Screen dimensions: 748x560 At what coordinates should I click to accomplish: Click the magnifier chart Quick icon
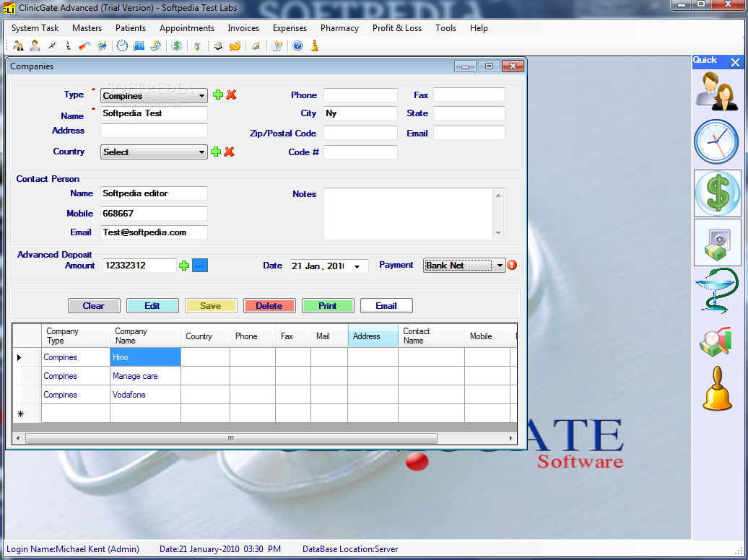[716, 341]
